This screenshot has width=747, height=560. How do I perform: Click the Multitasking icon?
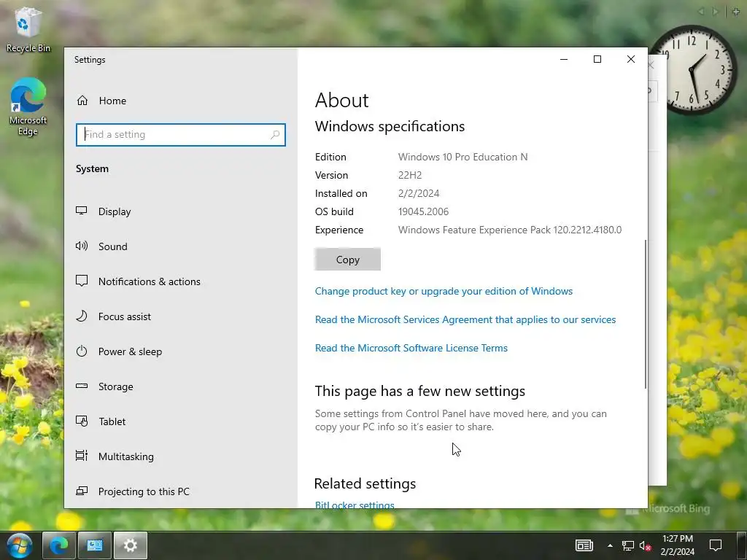point(82,456)
